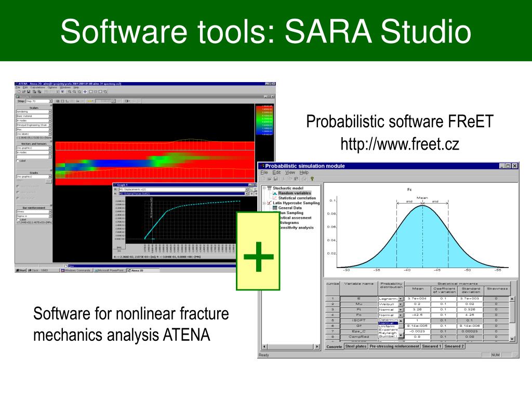Collapse the Stochastic model tree node
This screenshot has height=399, width=532.
(x=264, y=188)
